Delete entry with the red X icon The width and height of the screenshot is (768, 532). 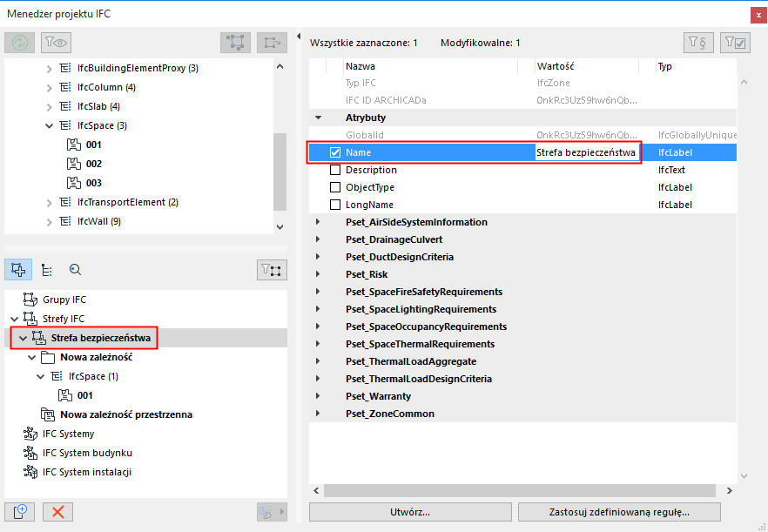click(x=57, y=512)
